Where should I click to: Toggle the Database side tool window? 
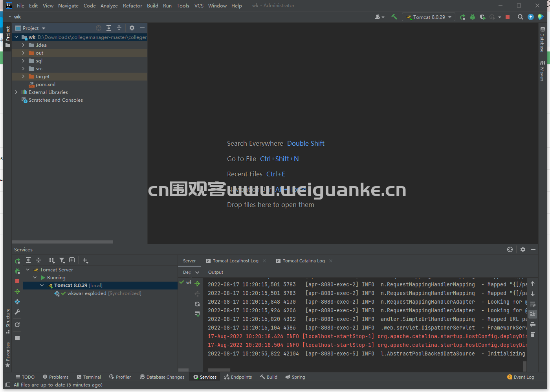(x=542, y=40)
